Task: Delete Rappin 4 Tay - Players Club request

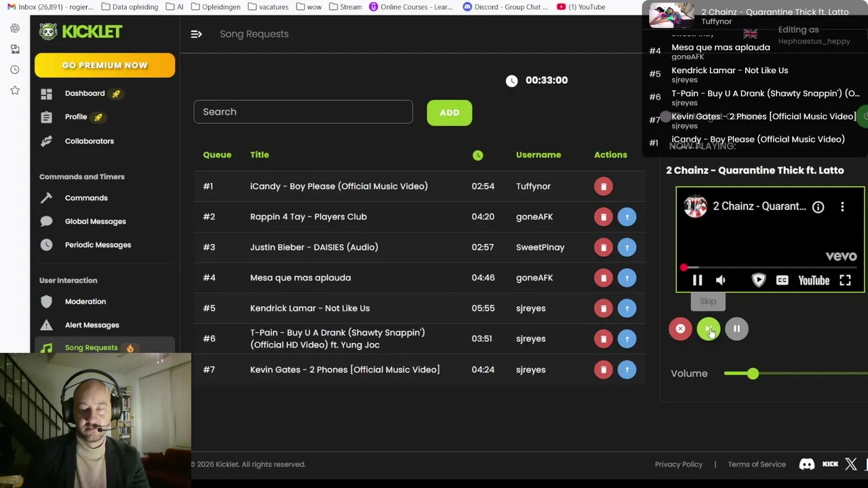Action: tap(603, 217)
